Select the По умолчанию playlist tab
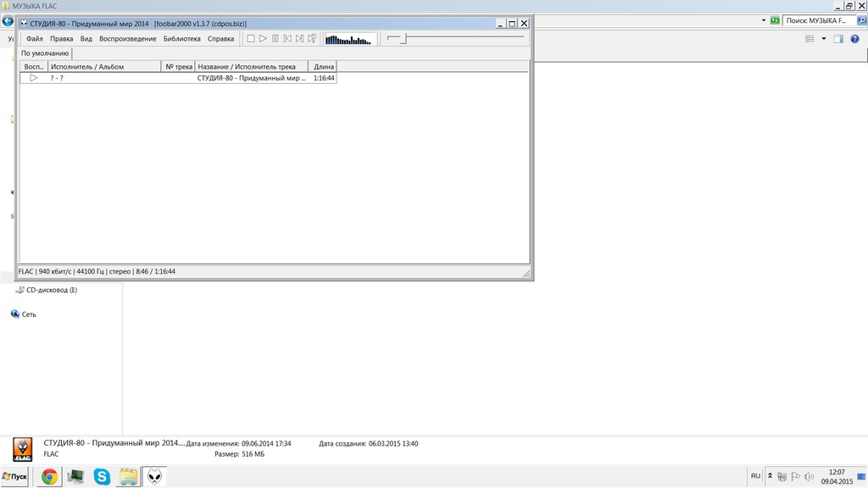The width and height of the screenshot is (868, 488). pyautogui.click(x=46, y=53)
